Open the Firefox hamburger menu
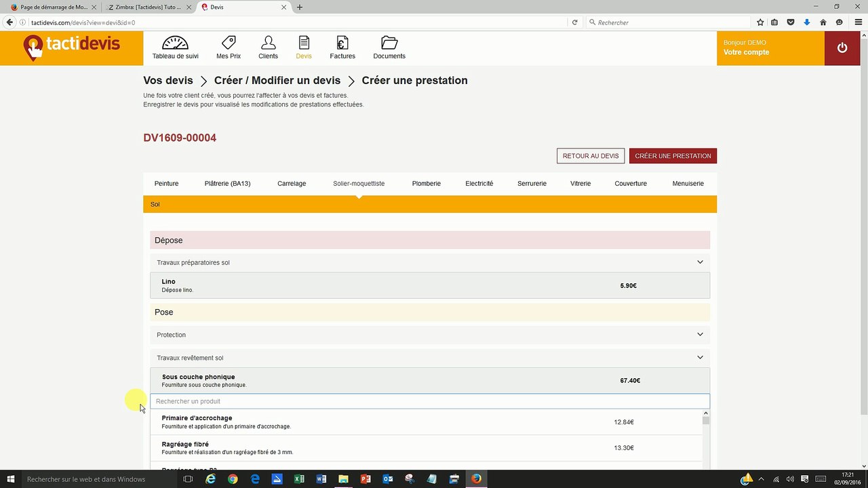This screenshot has height=488, width=868. click(x=859, y=22)
